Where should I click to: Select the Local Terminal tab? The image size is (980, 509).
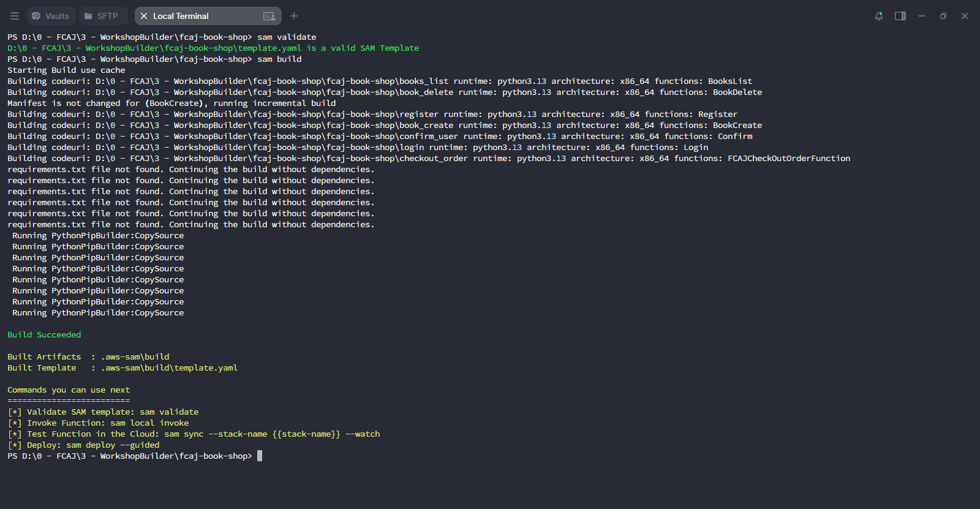click(208, 16)
